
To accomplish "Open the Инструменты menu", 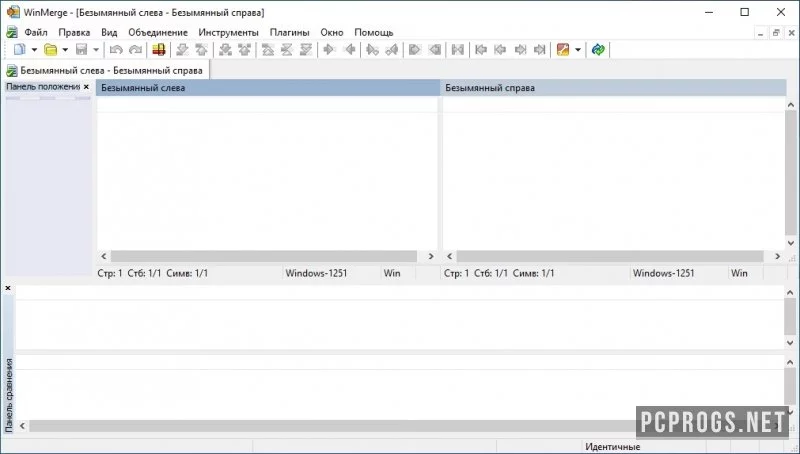I will click(229, 32).
